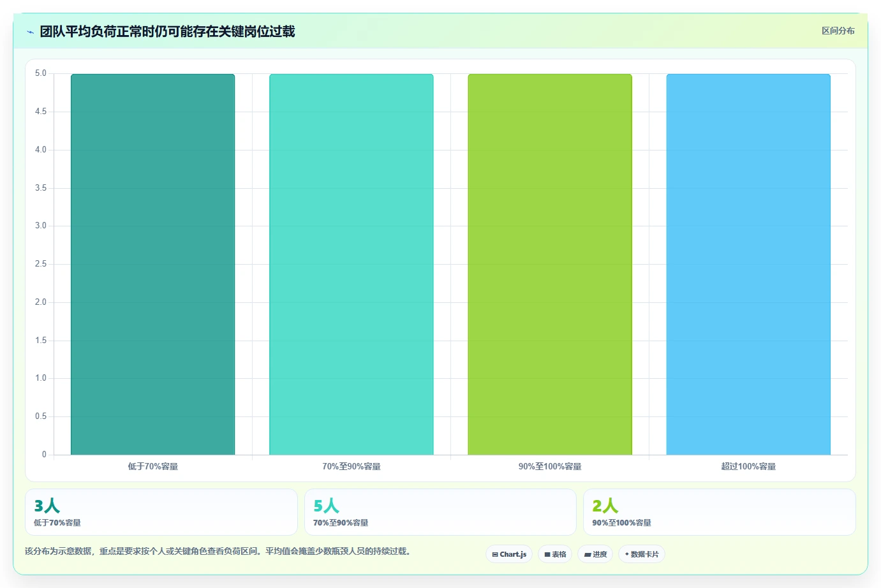The height and width of the screenshot is (588, 881).
Task: Open the 3人 低于70%容量 data card
Action: [161, 512]
